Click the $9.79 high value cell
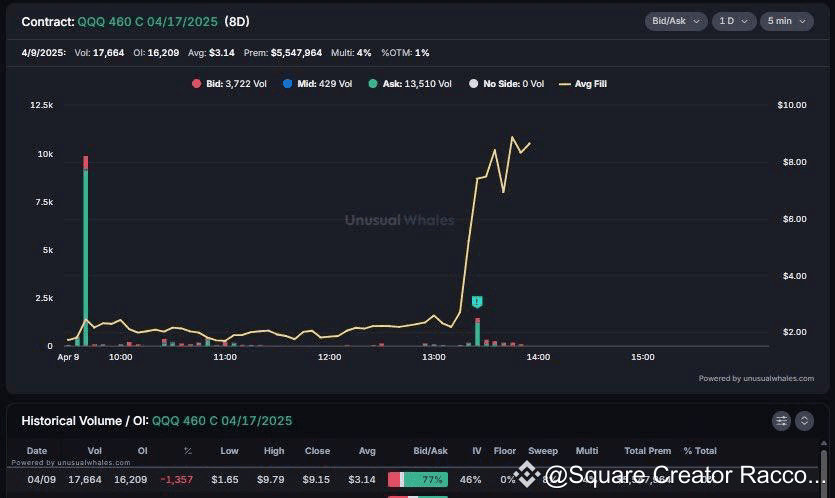 pyautogui.click(x=271, y=479)
